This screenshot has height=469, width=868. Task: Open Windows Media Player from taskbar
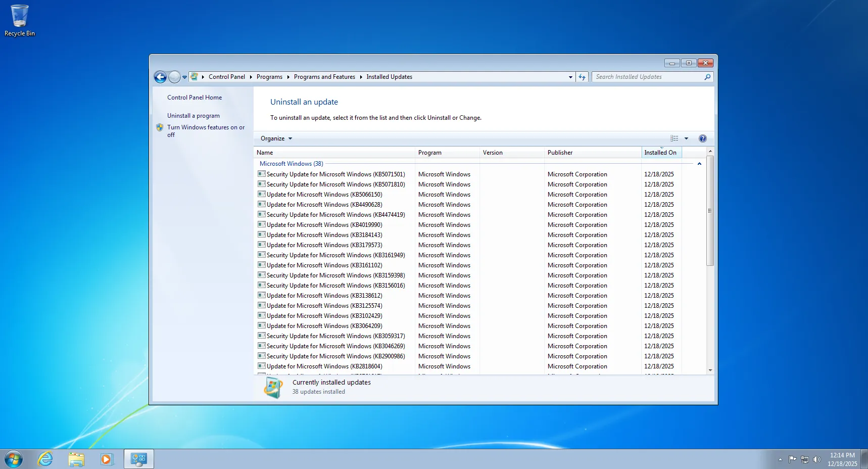pos(107,459)
